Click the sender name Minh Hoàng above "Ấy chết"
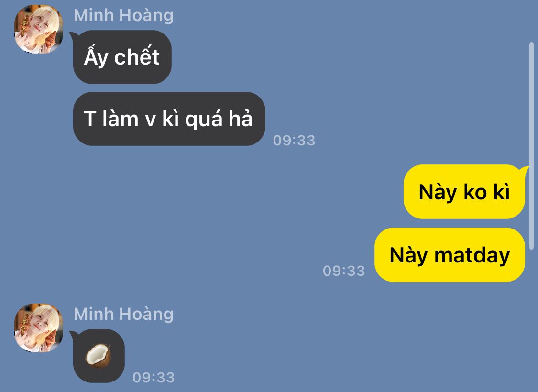Screen dimensions: 538x392 point(123,16)
